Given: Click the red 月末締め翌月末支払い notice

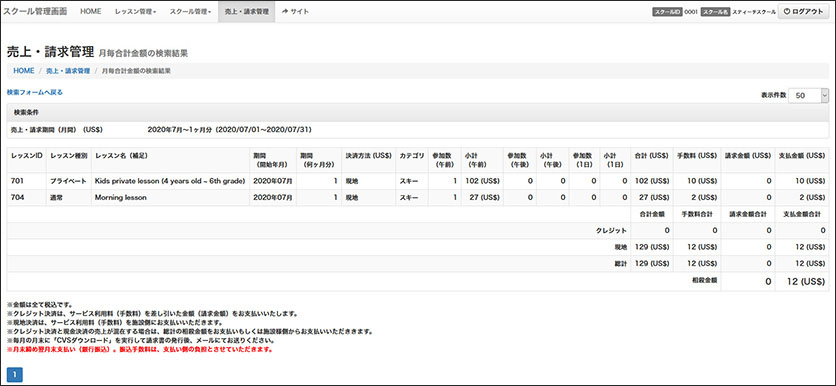Looking at the screenshot, I should tap(140, 350).
